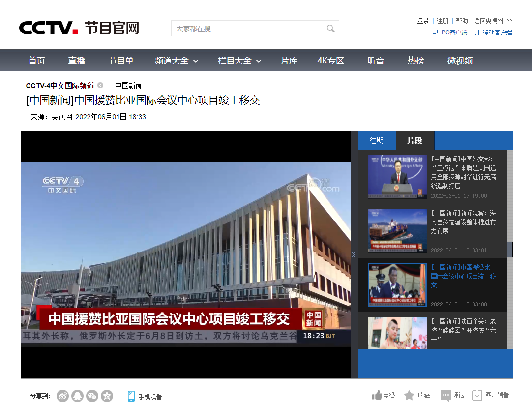Click the page headline about 赞比亚国际会议中心
The width and height of the screenshot is (532, 410).
click(143, 100)
